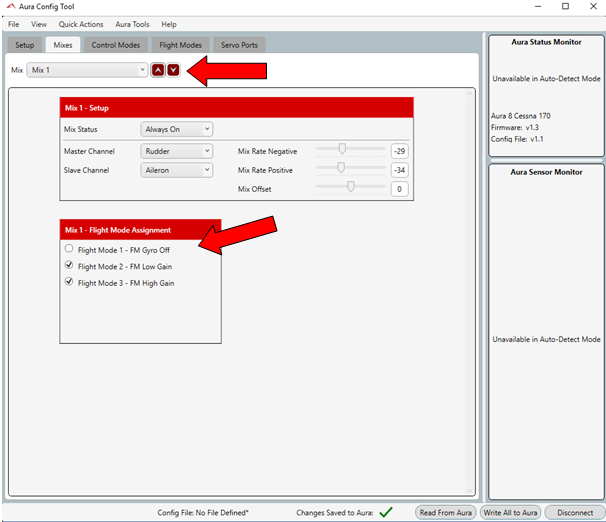This screenshot has width=606, height=522.
Task: Click the mix up arrow icon
Action: pyautogui.click(x=158, y=70)
